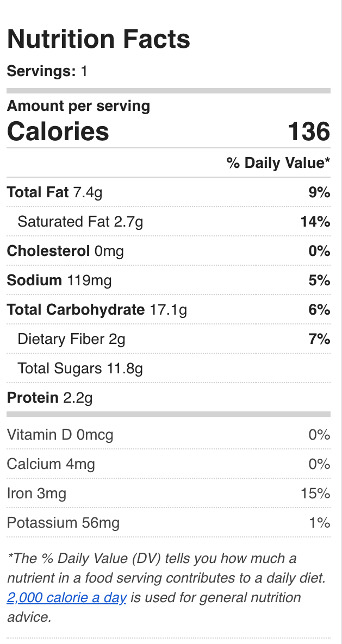Click the Protein 2.2g entry
This screenshot has height=644, width=342.
[49, 398]
